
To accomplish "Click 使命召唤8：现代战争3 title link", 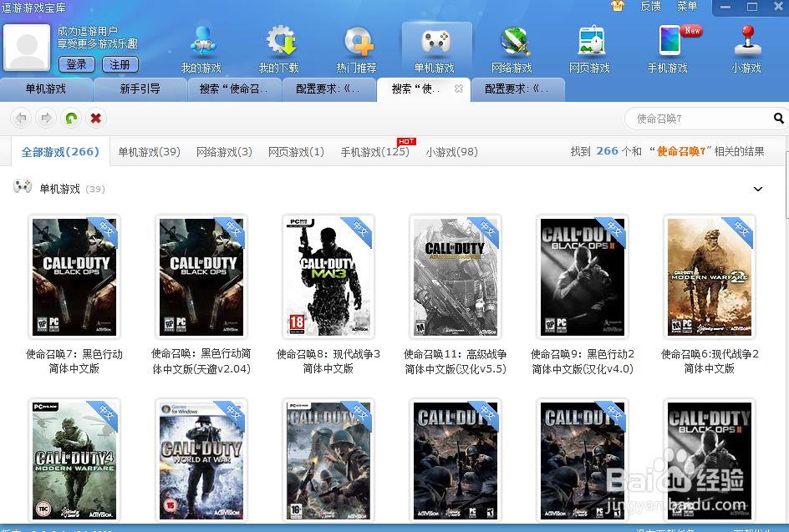I will coord(328,362).
